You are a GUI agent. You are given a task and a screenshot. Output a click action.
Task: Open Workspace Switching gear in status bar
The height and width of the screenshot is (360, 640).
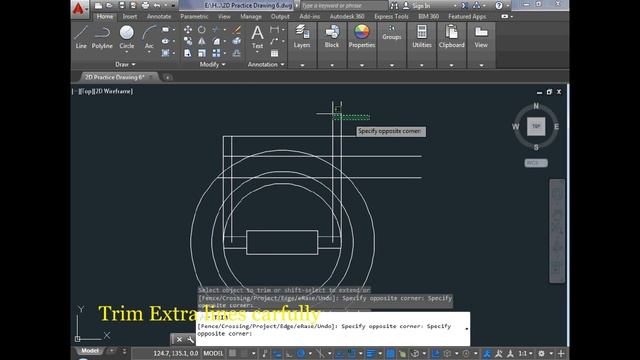541,353
